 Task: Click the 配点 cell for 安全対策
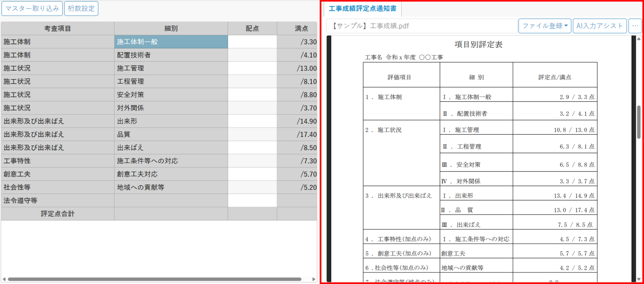tap(252, 95)
